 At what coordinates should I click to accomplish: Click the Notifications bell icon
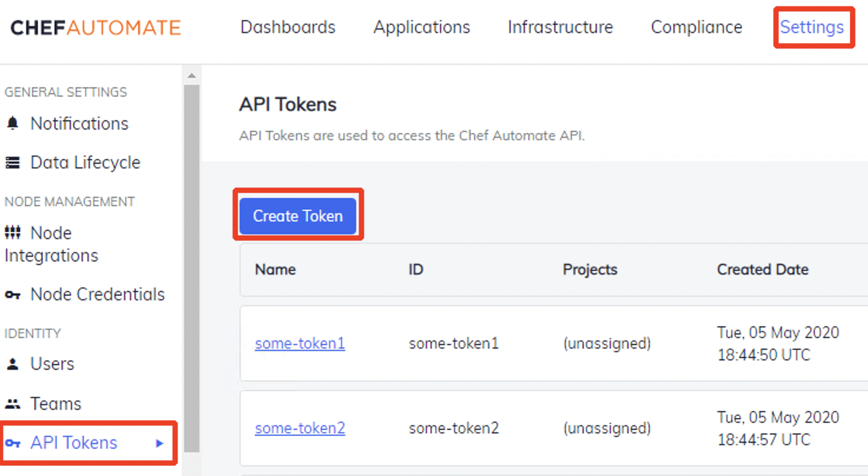pos(12,123)
